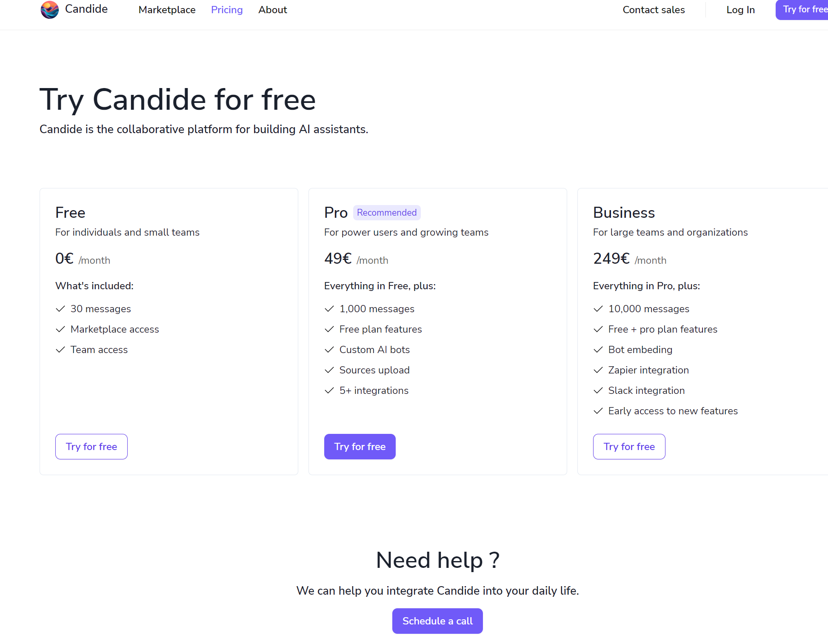Click the checkmark beside Zapier integration

point(598,370)
